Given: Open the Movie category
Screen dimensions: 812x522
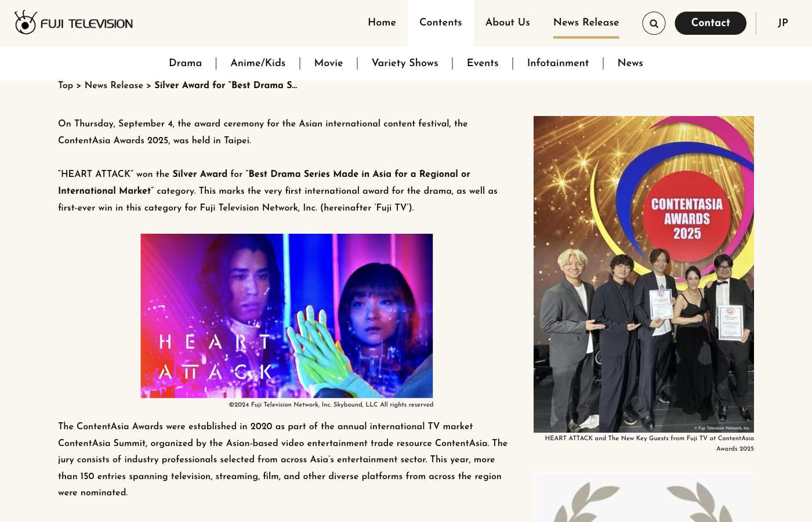Looking at the screenshot, I should pos(328,63).
